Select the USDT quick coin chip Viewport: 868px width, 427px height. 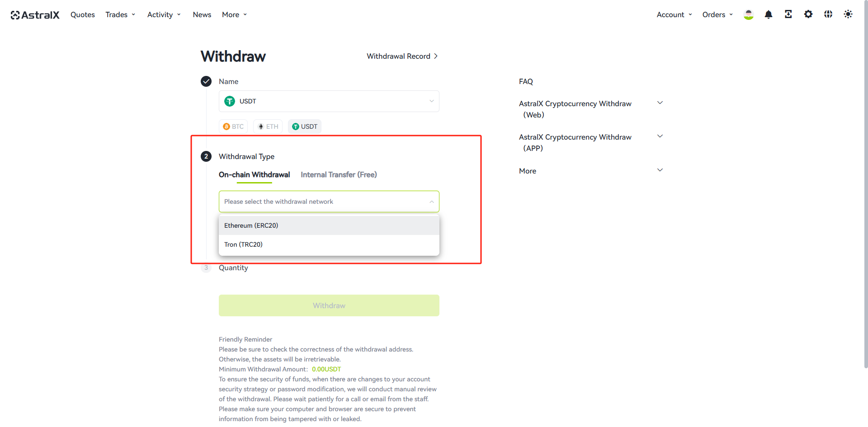point(305,127)
